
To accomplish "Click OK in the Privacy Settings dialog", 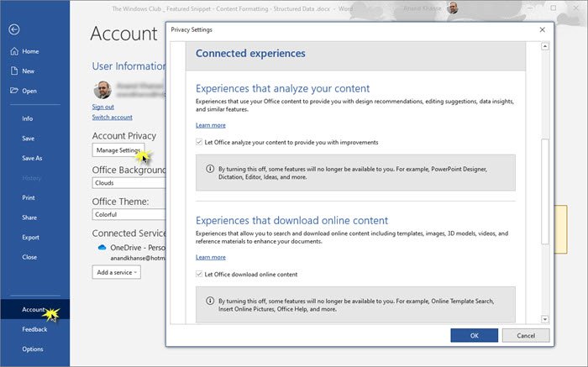I will (x=475, y=336).
